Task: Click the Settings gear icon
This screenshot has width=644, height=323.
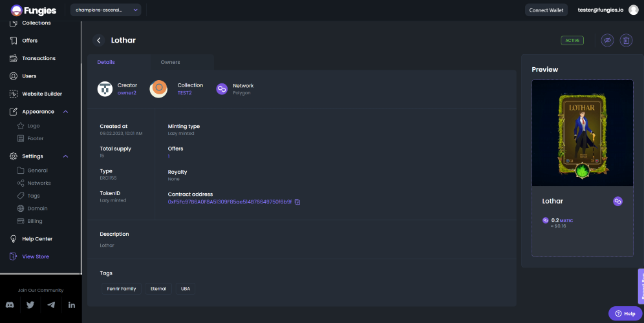Action: tap(14, 156)
